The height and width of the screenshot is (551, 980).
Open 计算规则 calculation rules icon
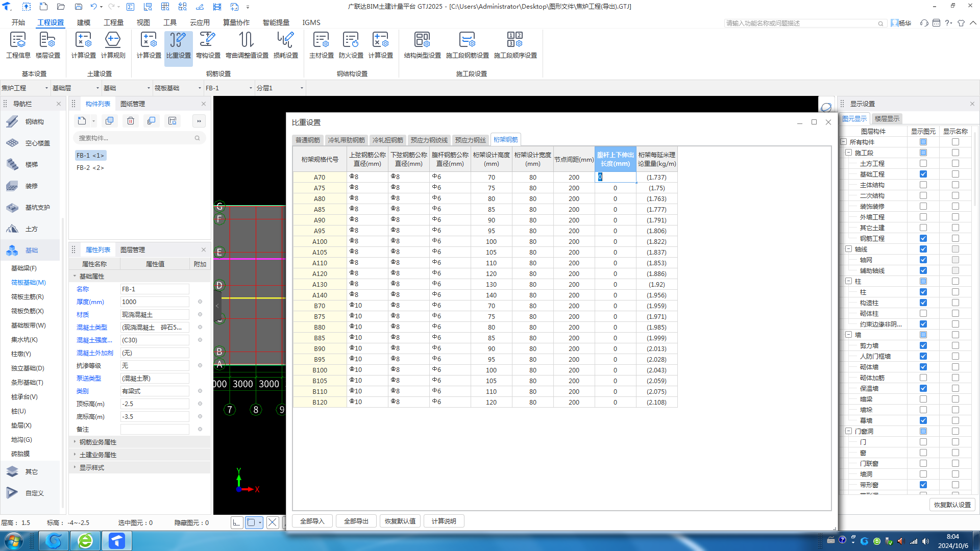tap(113, 45)
